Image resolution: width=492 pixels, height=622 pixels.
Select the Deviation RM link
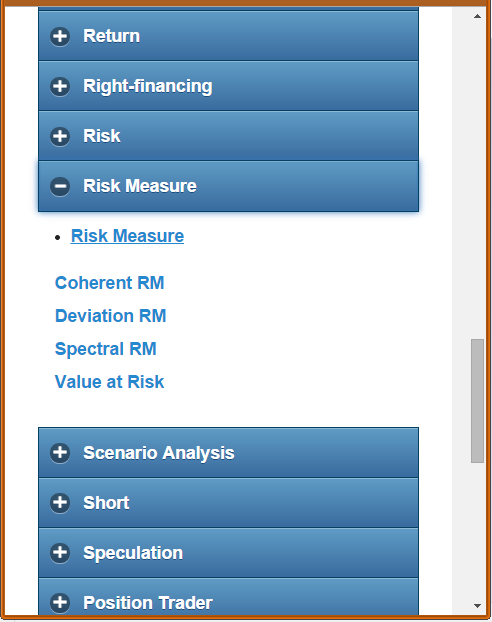tap(111, 316)
